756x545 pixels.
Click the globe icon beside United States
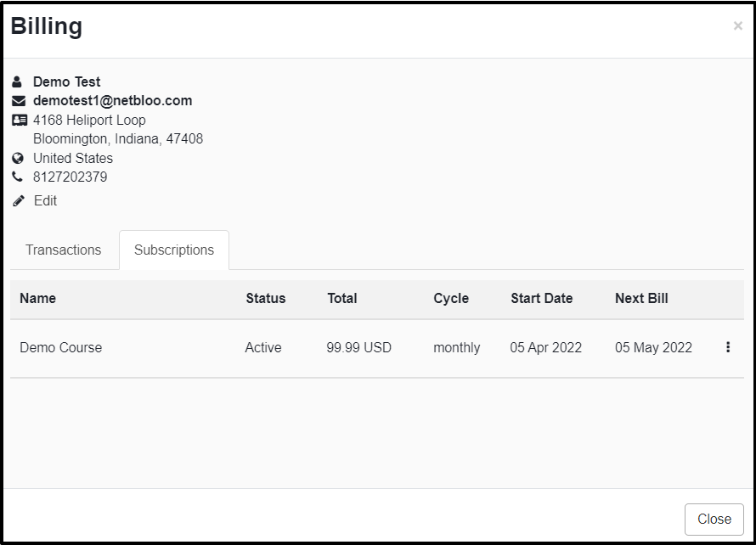click(18, 158)
